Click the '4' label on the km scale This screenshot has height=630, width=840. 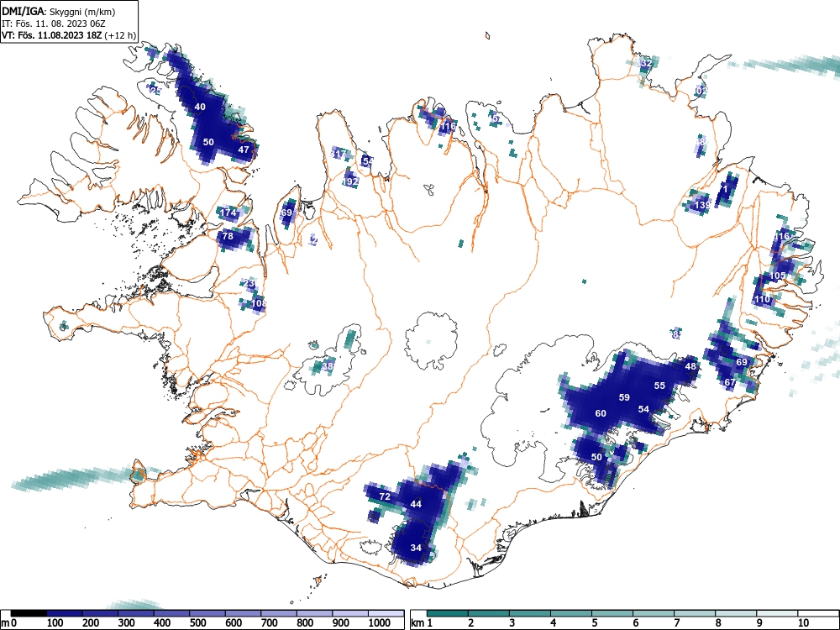pyautogui.click(x=554, y=623)
